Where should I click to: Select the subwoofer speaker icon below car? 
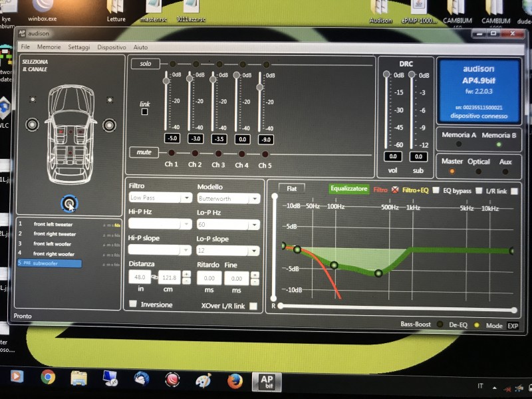point(70,203)
